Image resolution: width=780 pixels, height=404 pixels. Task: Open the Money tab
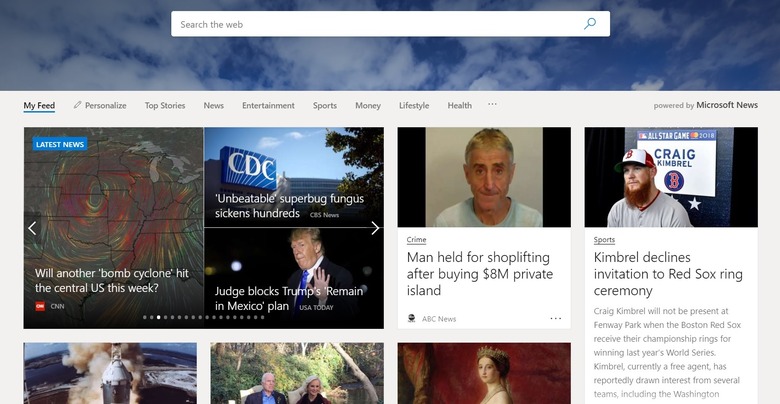[x=368, y=105]
